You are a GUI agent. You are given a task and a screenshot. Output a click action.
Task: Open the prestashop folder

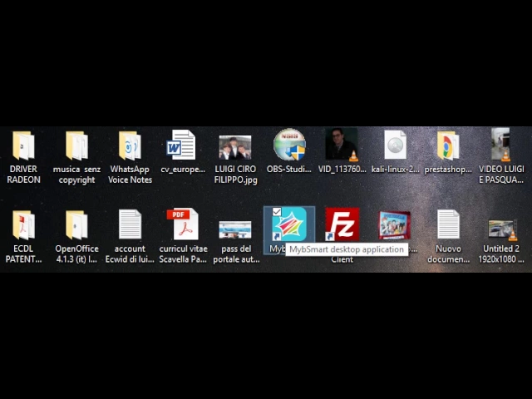[x=448, y=145]
